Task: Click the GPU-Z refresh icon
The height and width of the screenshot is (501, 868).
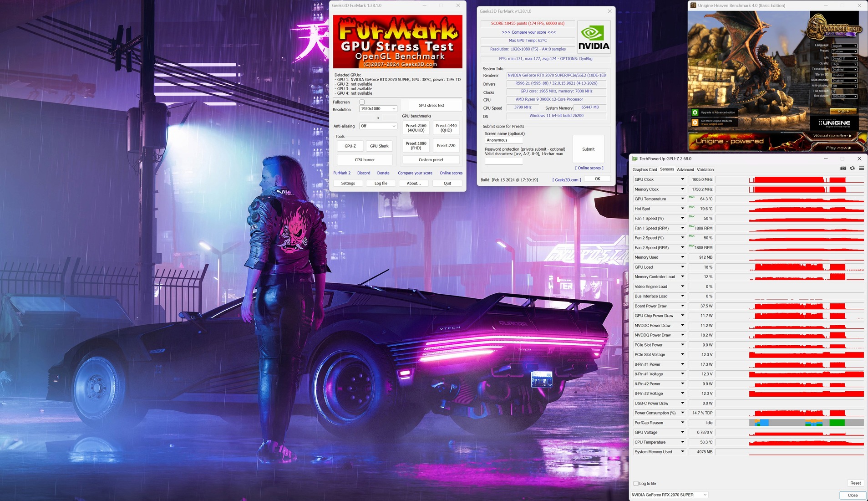Action: pyautogui.click(x=853, y=169)
